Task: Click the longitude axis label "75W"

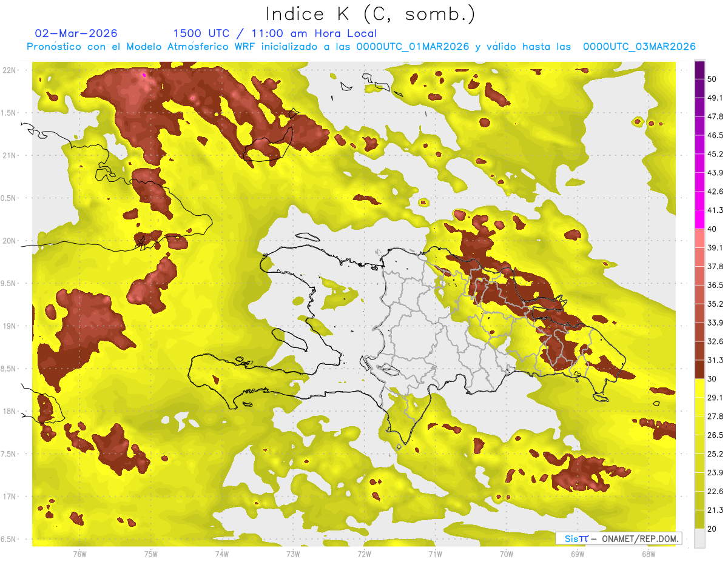Action: pyautogui.click(x=151, y=554)
